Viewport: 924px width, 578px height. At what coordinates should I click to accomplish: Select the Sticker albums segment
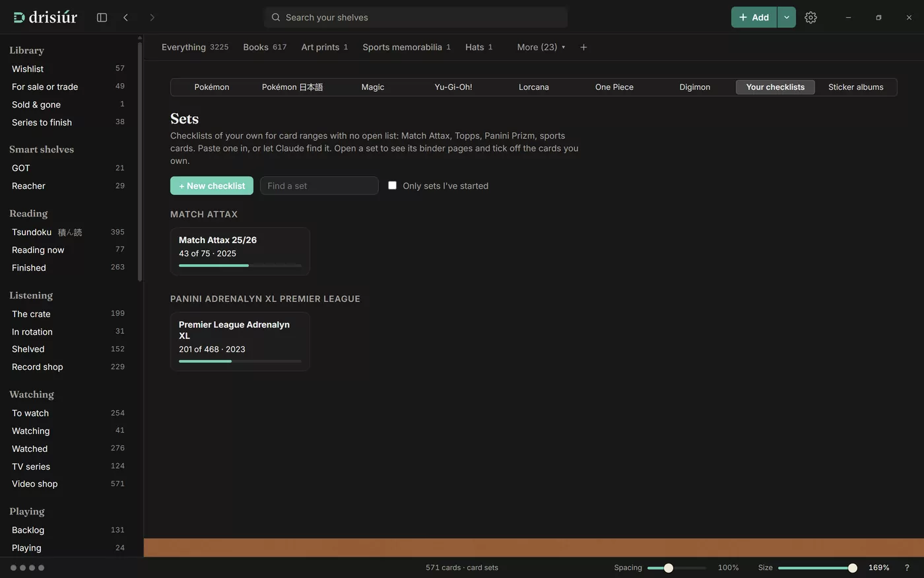[x=856, y=87]
